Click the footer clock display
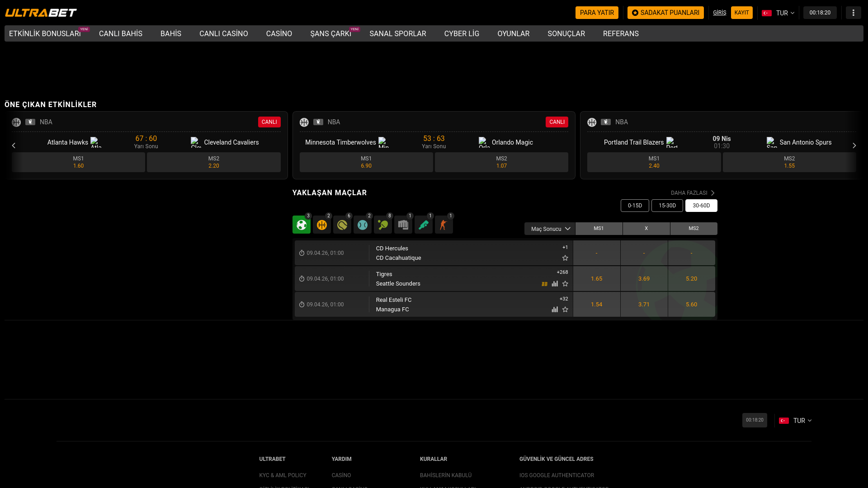The height and width of the screenshot is (488, 868). (755, 420)
